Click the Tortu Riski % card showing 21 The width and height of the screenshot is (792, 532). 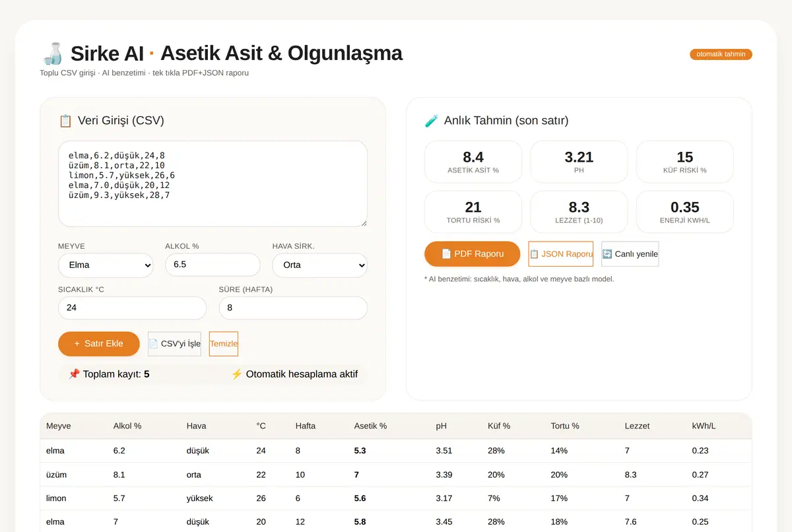coord(473,212)
